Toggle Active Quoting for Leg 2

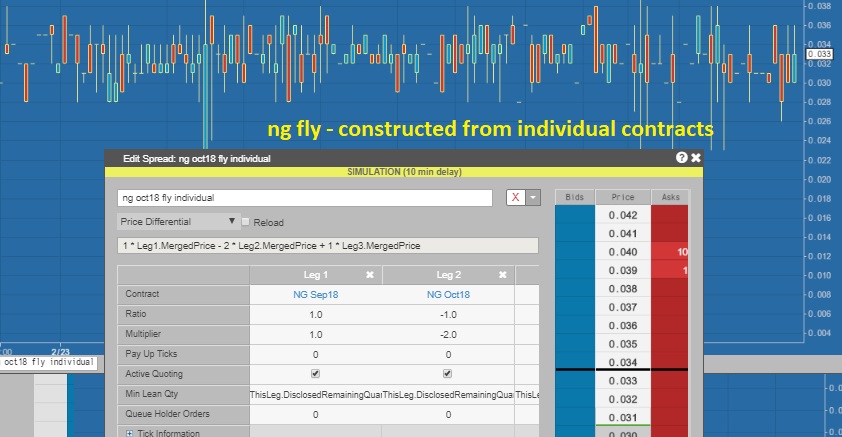tap(447, 373)
